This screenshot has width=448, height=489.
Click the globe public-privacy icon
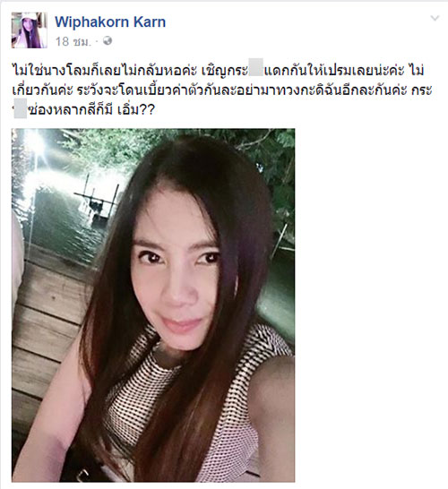coord(108,41)
